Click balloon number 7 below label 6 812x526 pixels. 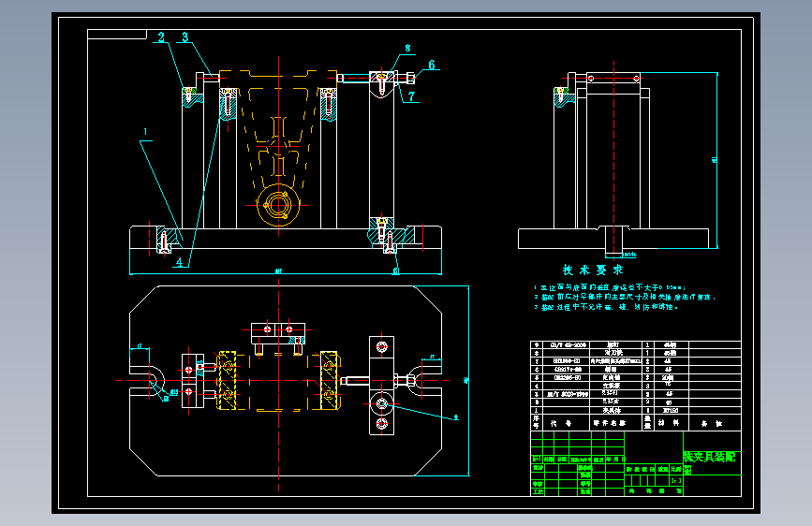point(411,96)
